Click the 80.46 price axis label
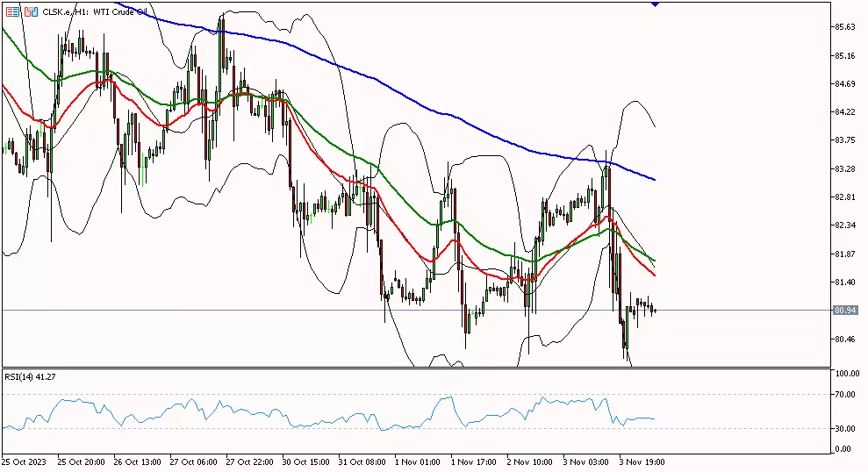The width and height of the screenshot is (868, 472). [x=845, y=339]
